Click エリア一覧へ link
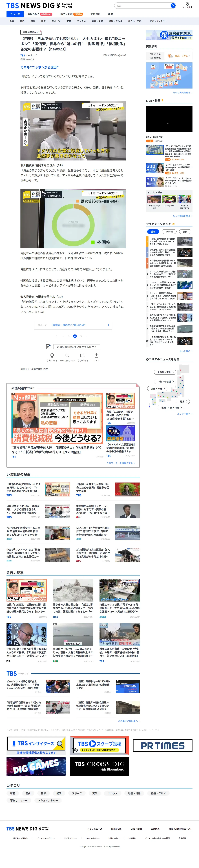The image size is (199, 868). 185,414
